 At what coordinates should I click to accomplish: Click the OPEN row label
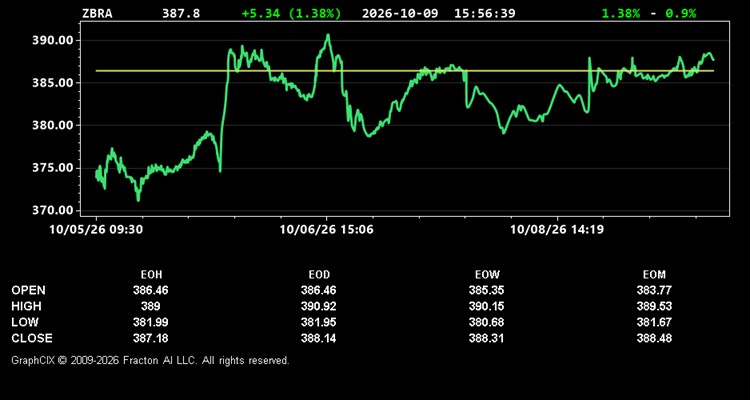click(x=28, y=290)
